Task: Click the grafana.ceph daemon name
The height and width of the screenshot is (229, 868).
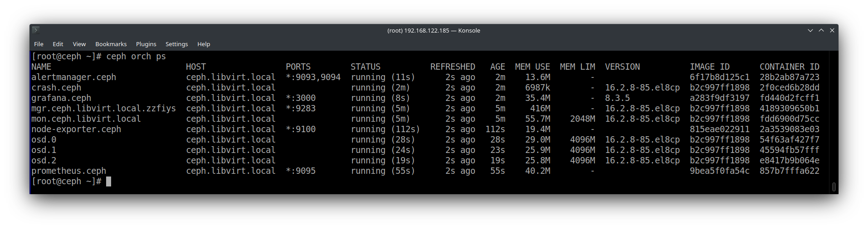Action: coord(61,98)
